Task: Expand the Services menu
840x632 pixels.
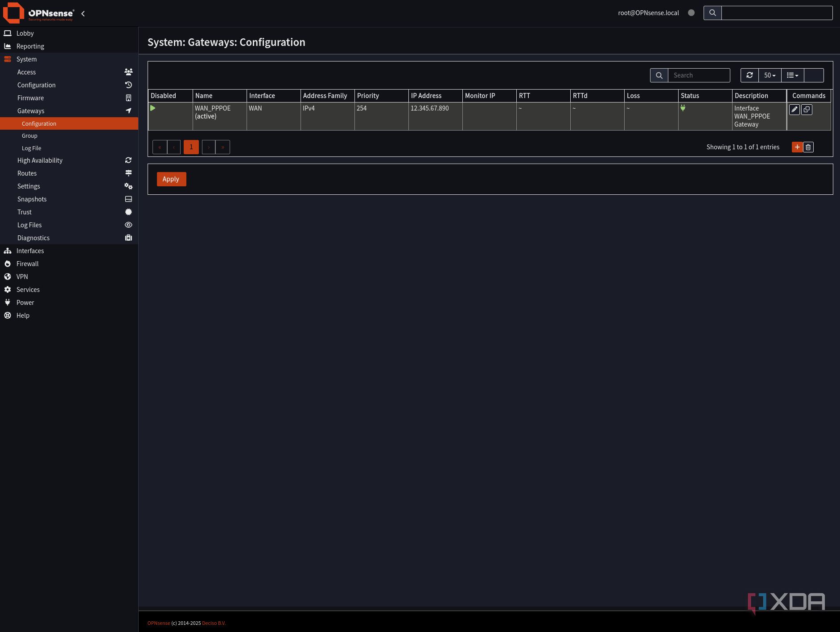Action: (x=69, y=290)
